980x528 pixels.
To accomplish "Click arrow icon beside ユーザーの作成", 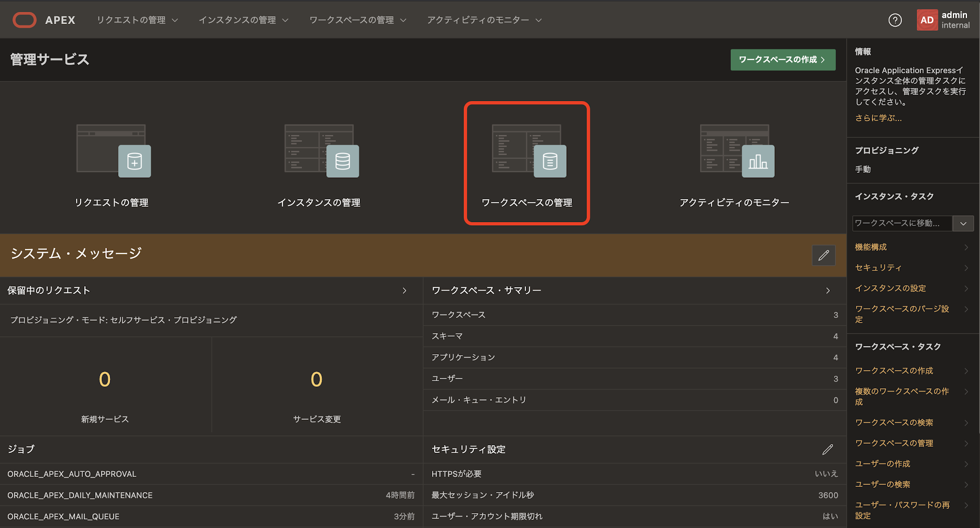I will 966,464.
